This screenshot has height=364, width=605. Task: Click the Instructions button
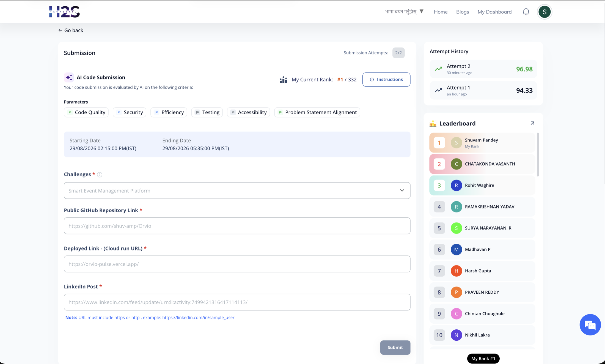coord(386,80)
